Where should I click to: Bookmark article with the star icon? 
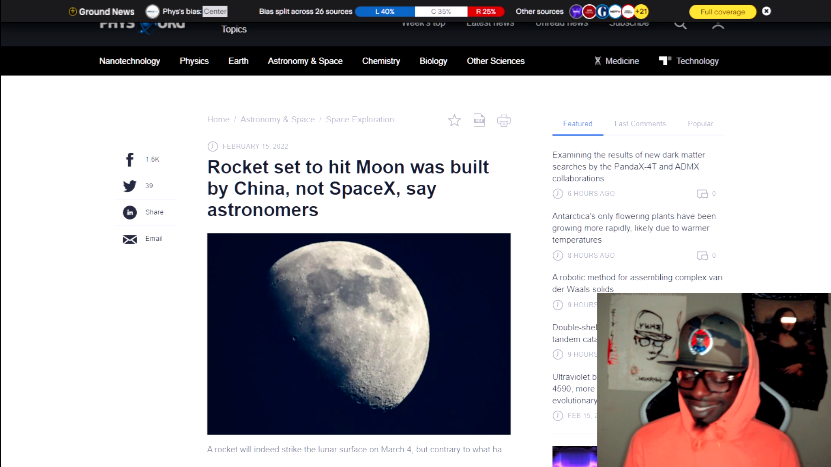pos(454,120)
